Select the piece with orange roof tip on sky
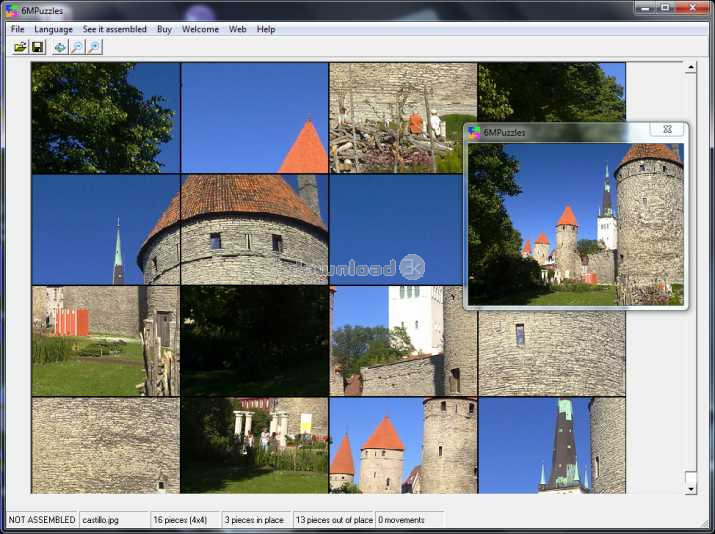 click(254, 118)
